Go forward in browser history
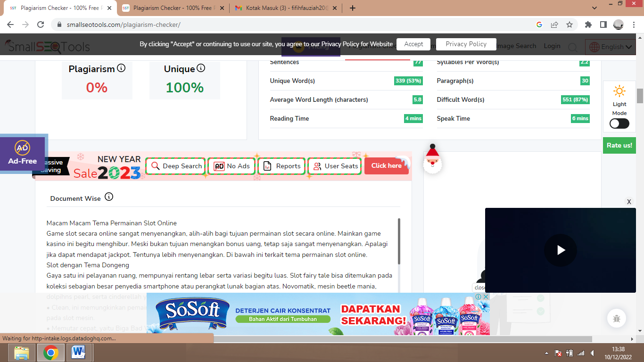 [25, 25]
